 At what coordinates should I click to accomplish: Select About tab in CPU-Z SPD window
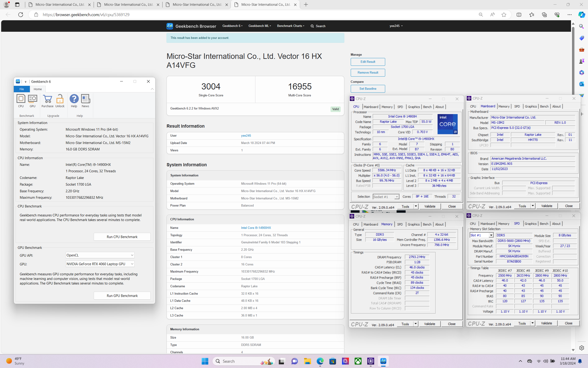(556, 224)
